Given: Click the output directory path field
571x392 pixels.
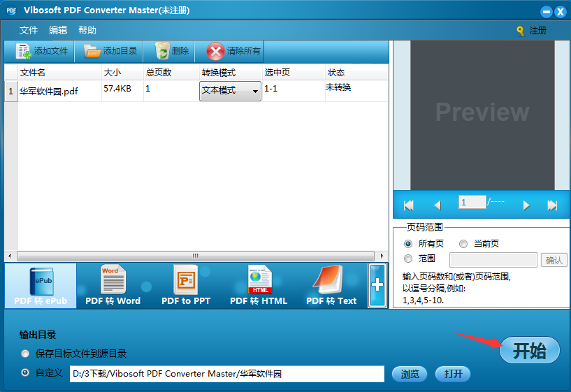Looking at the screenshot, I should (227, 374).
